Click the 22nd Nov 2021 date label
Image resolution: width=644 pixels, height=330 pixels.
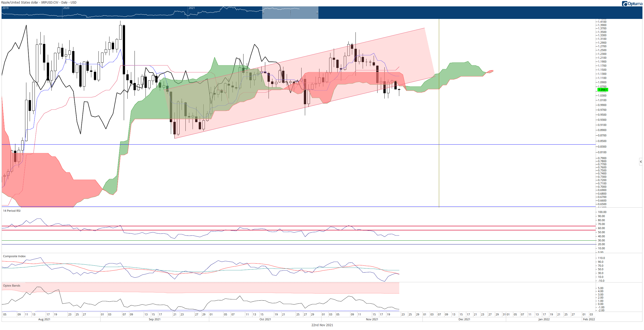[322, 325]
